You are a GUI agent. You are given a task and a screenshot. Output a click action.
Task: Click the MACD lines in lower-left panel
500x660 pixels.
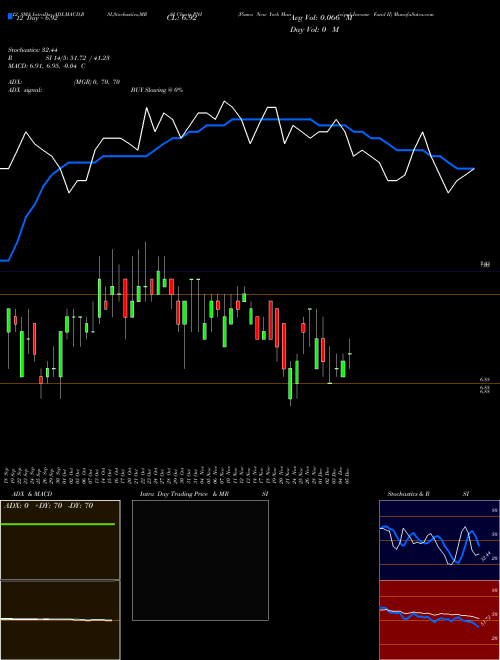56,620
